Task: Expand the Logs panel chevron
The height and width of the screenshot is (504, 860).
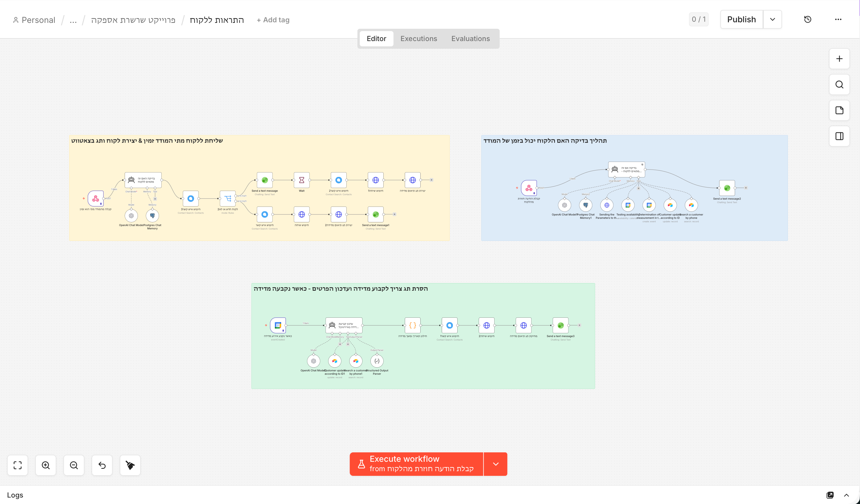Action: [846, 495]
